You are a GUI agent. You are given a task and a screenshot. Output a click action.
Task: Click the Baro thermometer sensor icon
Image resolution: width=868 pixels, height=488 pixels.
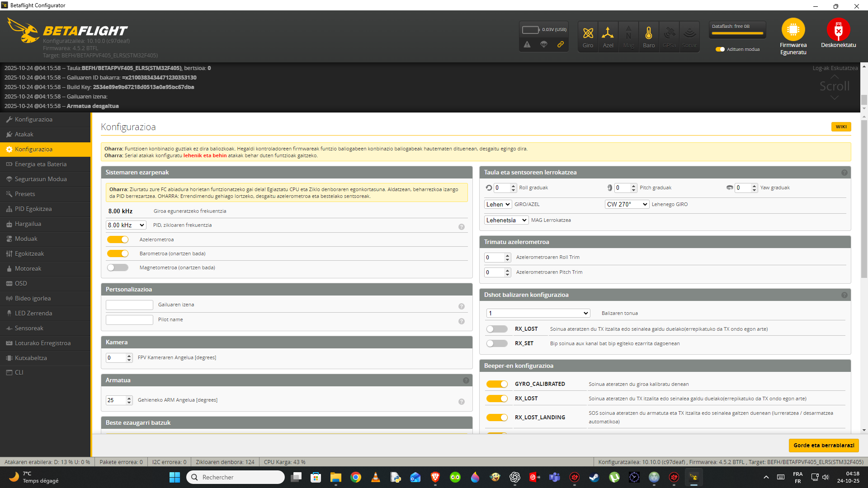[x=649, y=33]
